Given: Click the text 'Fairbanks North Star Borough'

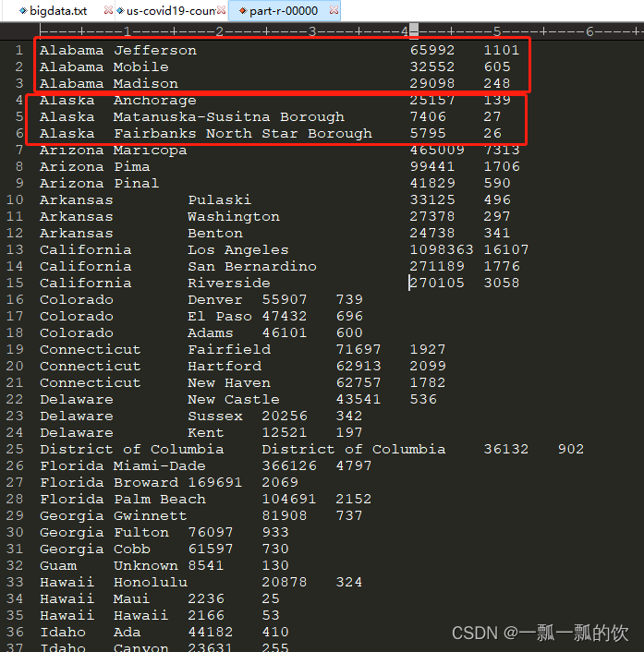Looking at the screenshot, I should (243, 134).
